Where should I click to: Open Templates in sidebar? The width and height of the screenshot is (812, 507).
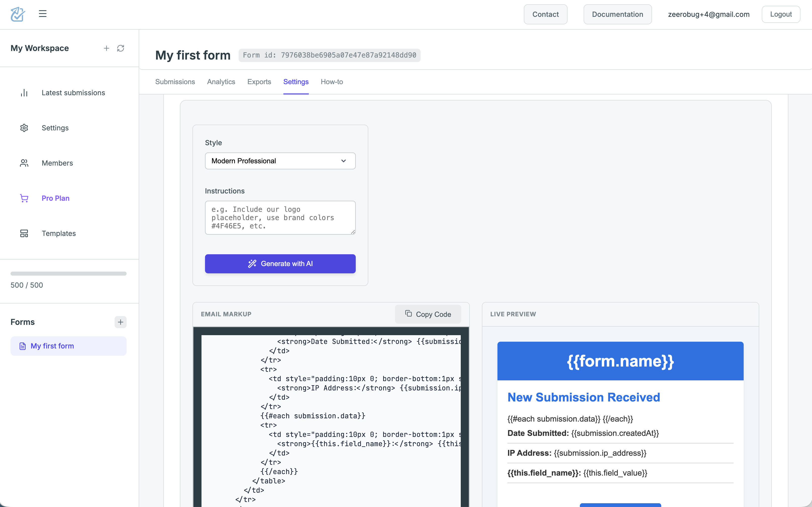58,233
